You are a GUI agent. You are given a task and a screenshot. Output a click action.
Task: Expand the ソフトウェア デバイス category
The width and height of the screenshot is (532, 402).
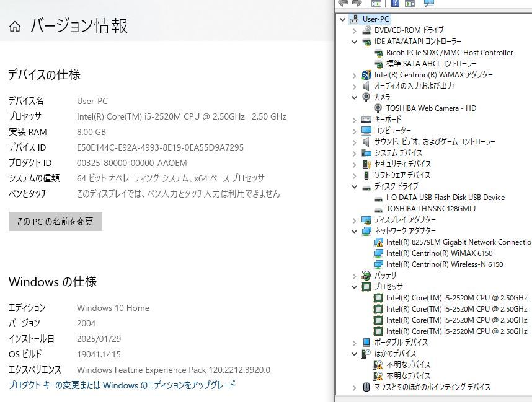point(355,176)
